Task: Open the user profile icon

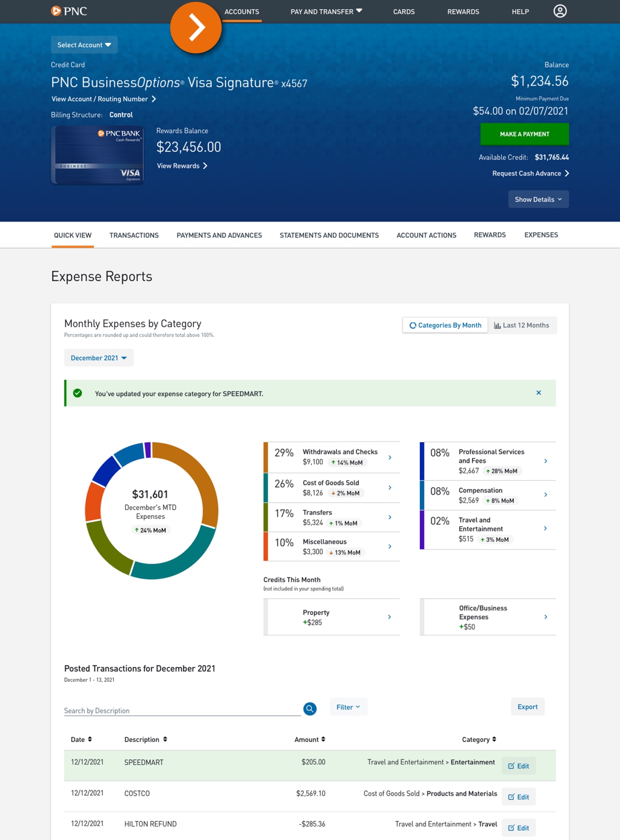Action: click(560, 11)
